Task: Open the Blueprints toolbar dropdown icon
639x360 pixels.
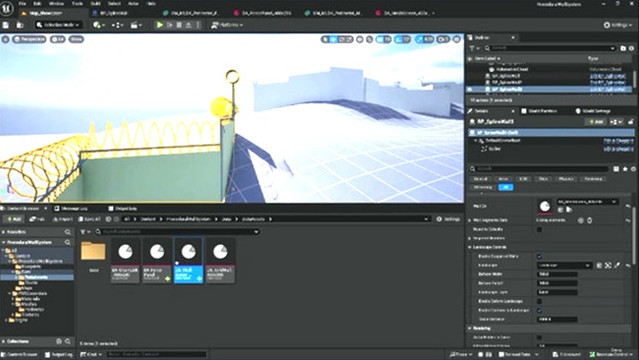Action: [117, 25]
